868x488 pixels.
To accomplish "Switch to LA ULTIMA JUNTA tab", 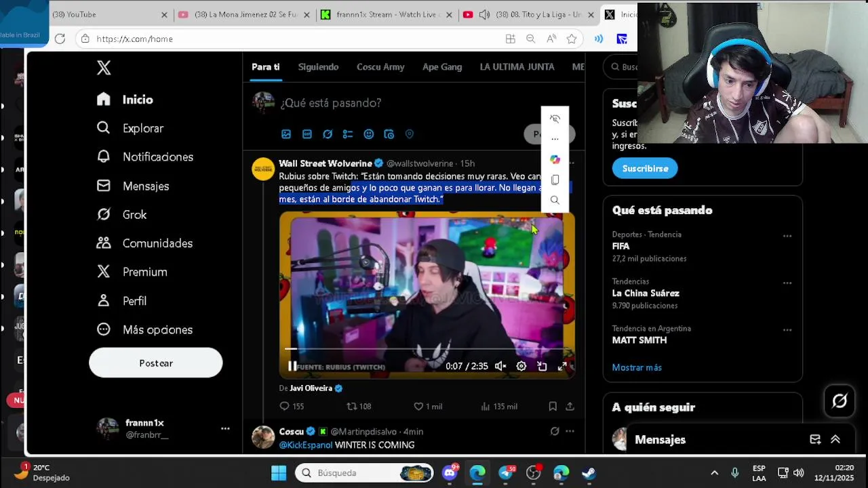I will (x=517, y=67).
